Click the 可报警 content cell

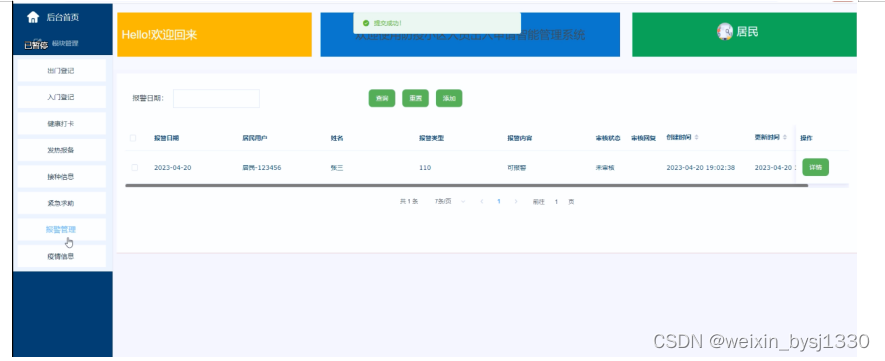(x=517, y=168)
